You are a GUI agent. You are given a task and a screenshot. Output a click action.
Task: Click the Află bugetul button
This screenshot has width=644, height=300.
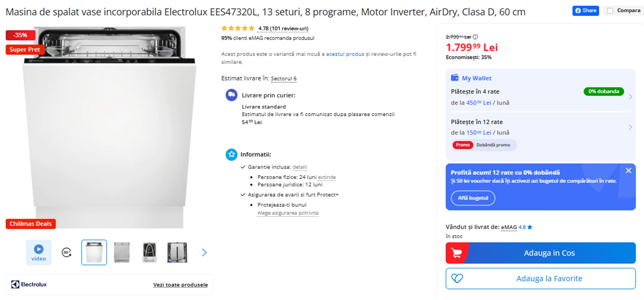coord(473,198)
